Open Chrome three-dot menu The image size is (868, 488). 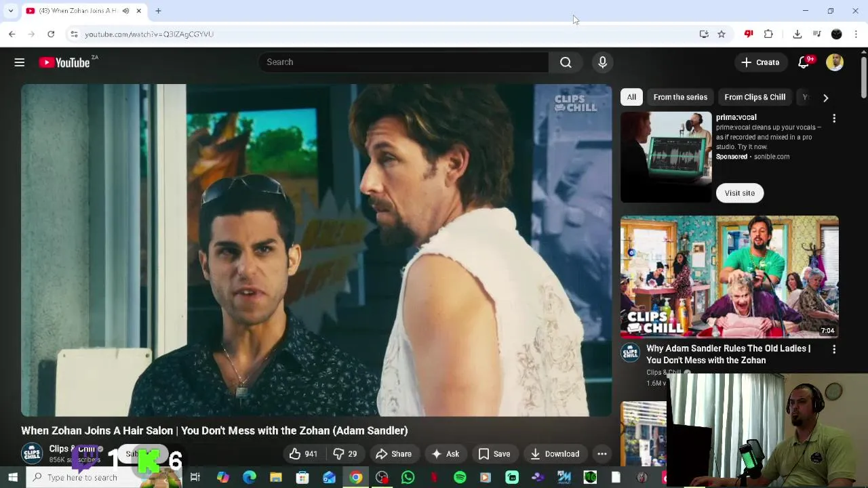pyautogui.click(x=856, y=34)
